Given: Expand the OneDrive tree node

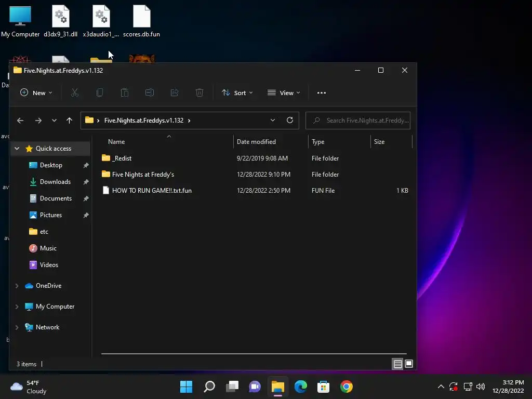Looking at the screenshot, I should click(x=17, y=286).
